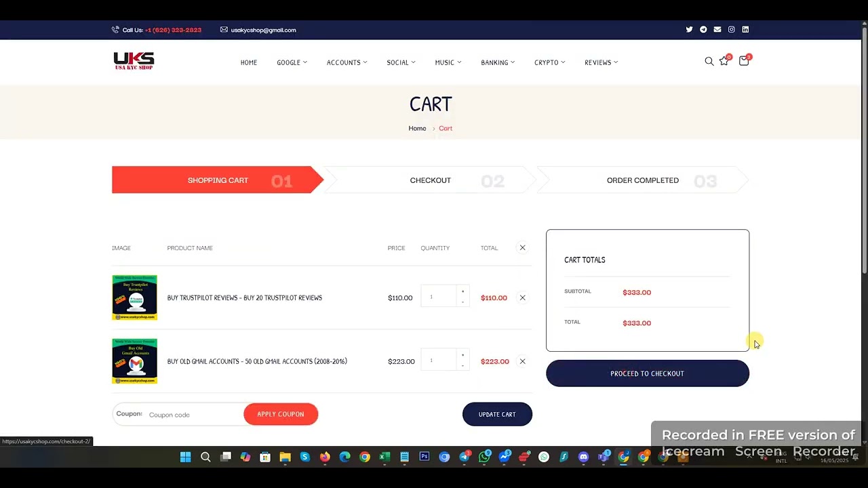
Task: Remove Trustpilot Reviews item with its X
Action: (522, 298)
